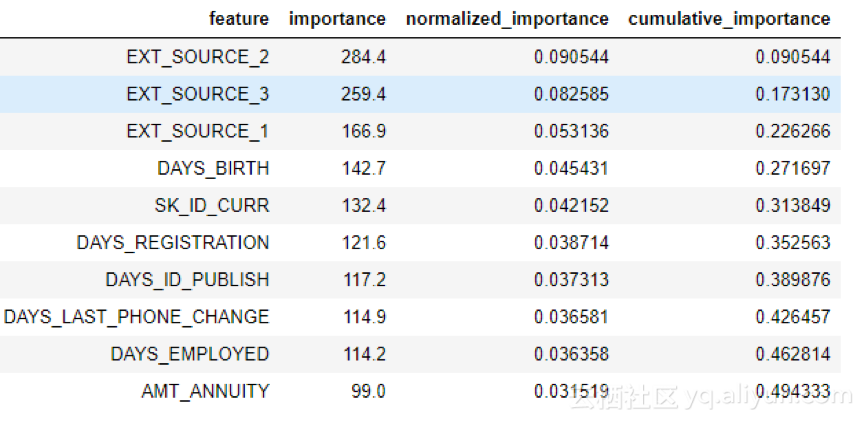Click the DAYS_EMPLOYED feature cell
This screenshot has height=421, width=864.
(190, 354)
